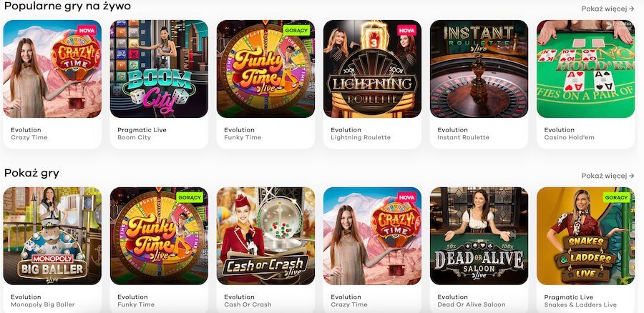Viewport: 644px width, 313px height.
Task: Open Instant Roulette game tile
Action: point(479,69)
